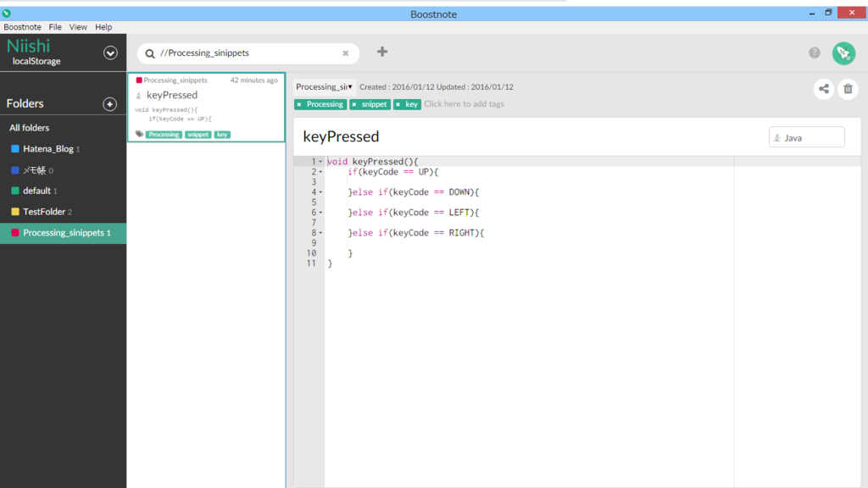Fold code at line 6
868x488 pixels.
point(320,213)
